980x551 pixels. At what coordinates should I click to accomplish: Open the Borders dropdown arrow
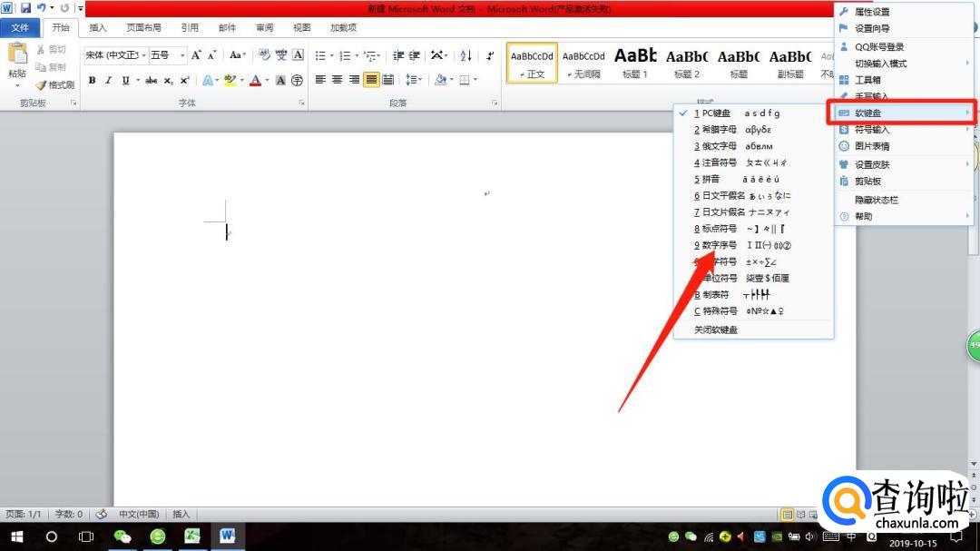click(475, 80)
